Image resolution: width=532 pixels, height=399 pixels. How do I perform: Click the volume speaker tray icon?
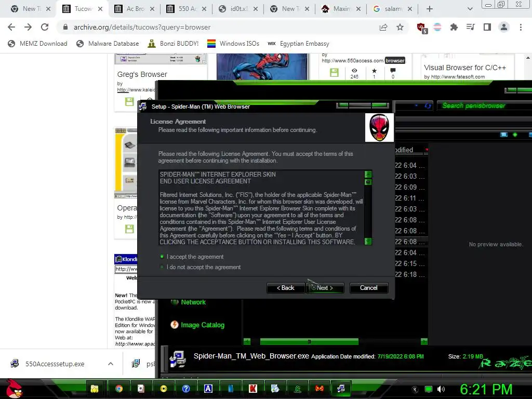441,389
